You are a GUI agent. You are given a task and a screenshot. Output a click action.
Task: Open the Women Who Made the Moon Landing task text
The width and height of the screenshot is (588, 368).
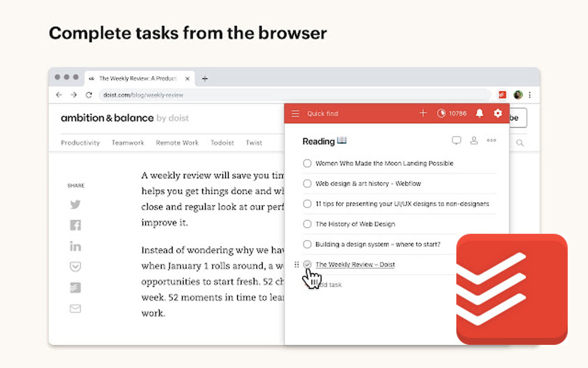pos(384,163)
